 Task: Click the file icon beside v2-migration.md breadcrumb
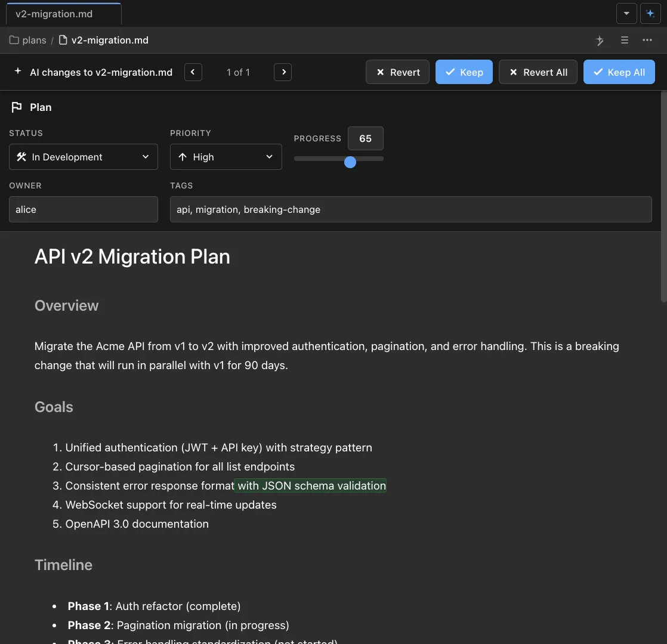coord(62,40)
